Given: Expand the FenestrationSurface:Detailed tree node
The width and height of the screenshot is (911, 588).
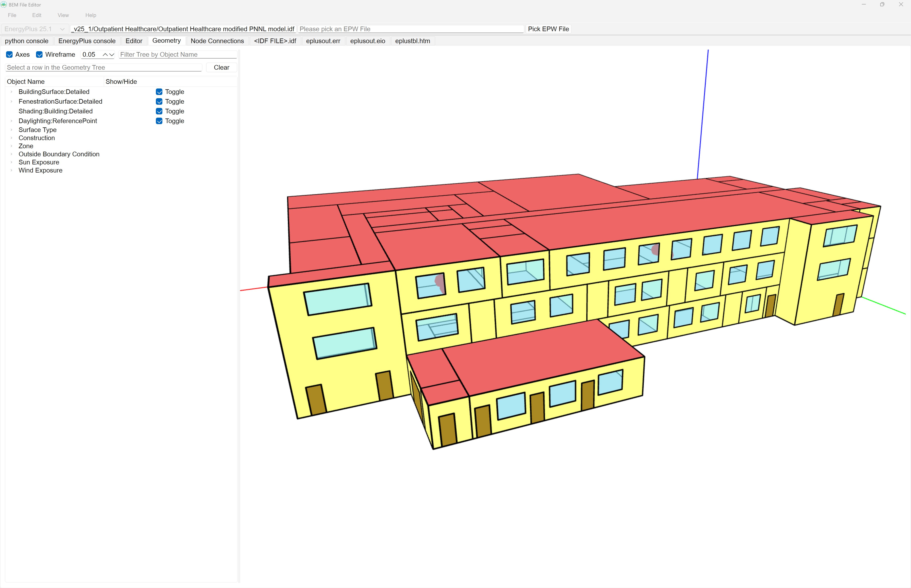Looking at the screenshot, I should (12, 102).
